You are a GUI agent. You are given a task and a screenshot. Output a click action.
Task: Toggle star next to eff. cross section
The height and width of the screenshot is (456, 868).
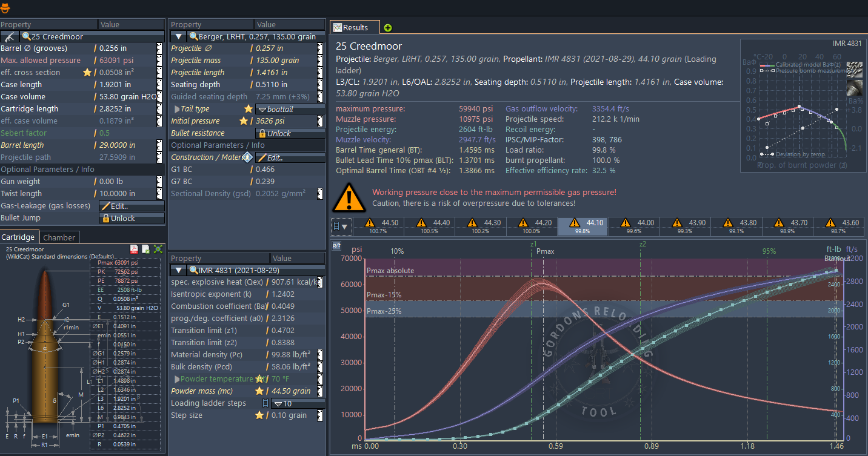pos(87,73)
